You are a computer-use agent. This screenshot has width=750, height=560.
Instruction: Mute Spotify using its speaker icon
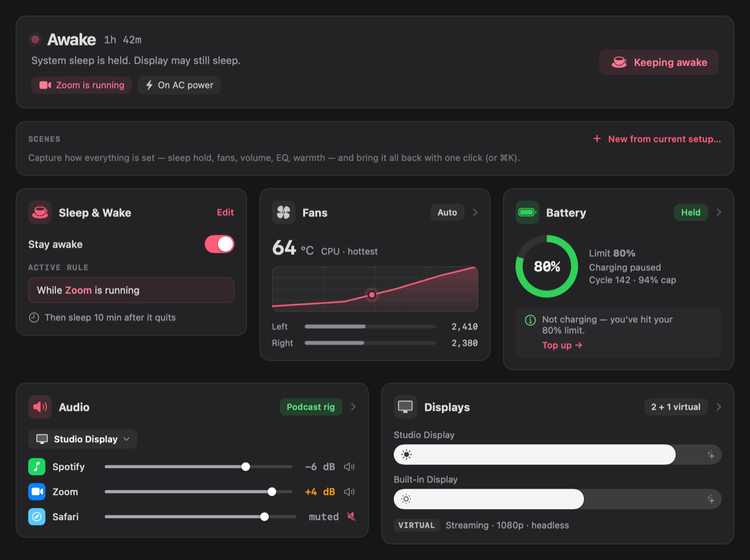pyautogui.click(x=349, y=467)
